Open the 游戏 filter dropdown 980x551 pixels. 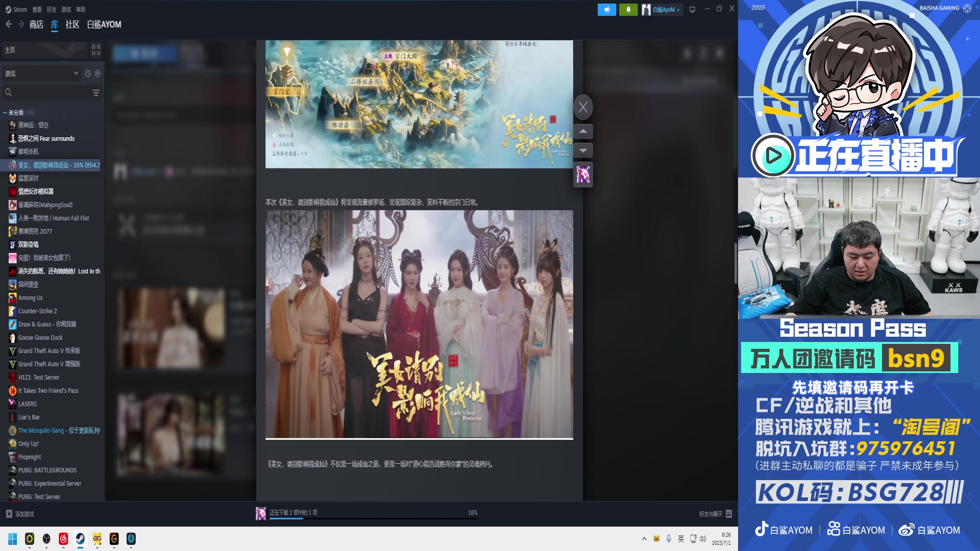pyautogui.click(x=41, y=73)
